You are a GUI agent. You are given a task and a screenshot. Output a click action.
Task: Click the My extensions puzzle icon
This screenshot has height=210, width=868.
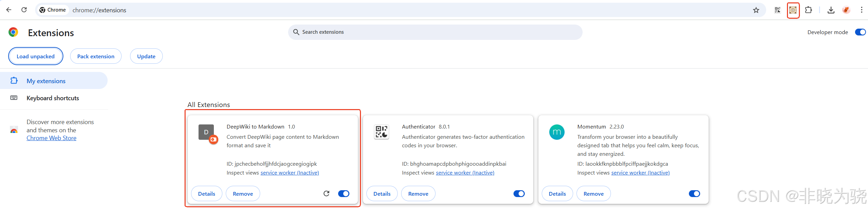point(14,80)
